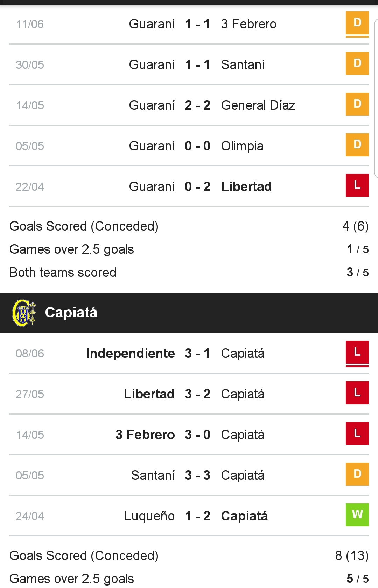Screen dimensions: 378x588
Task: Select the Libertad team name in 22/04 match
Action: [x=246, y=186]
